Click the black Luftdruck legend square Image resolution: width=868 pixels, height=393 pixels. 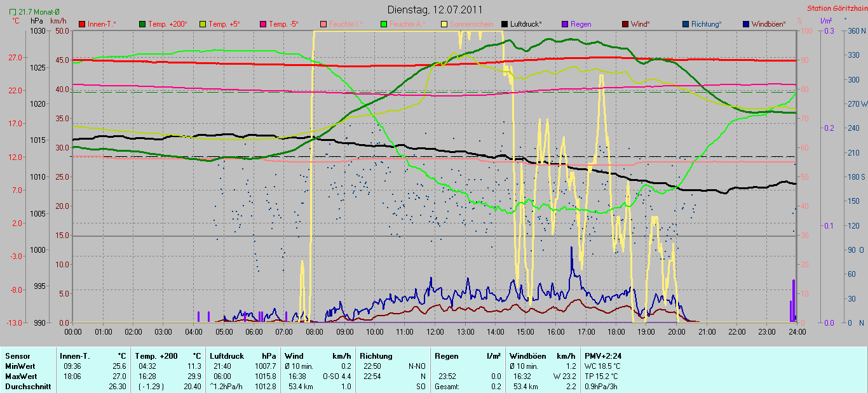504,24
